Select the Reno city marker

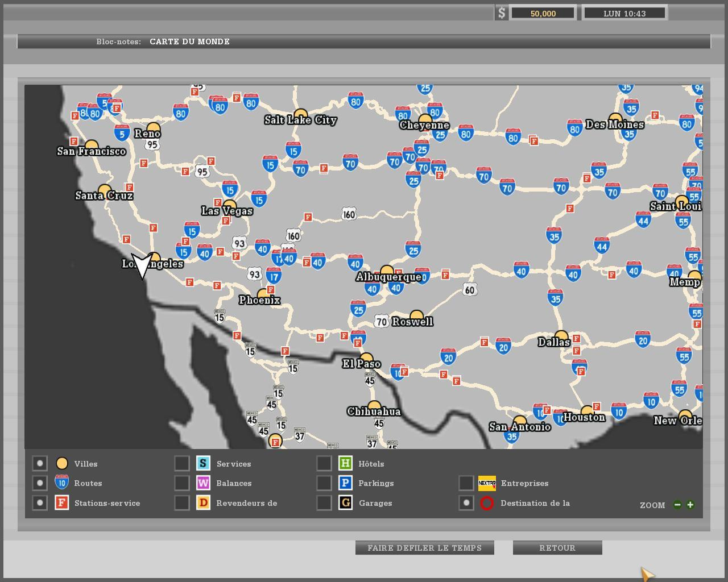[154, 128]
